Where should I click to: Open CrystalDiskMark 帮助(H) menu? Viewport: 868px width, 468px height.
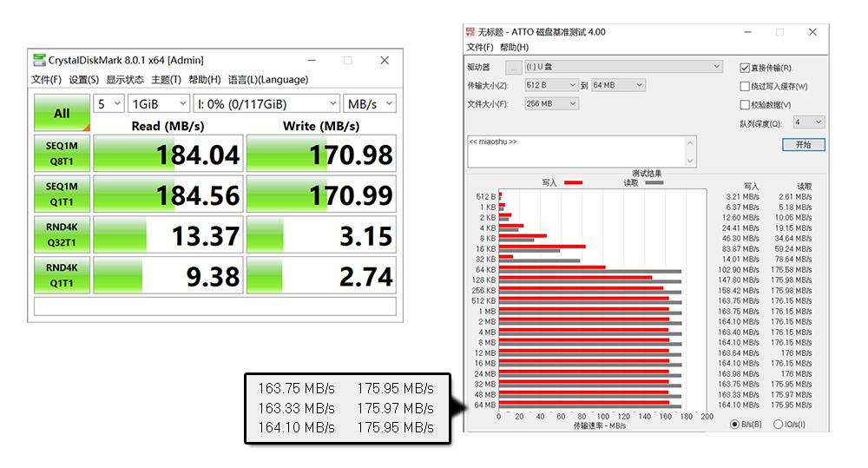point(204,79)
